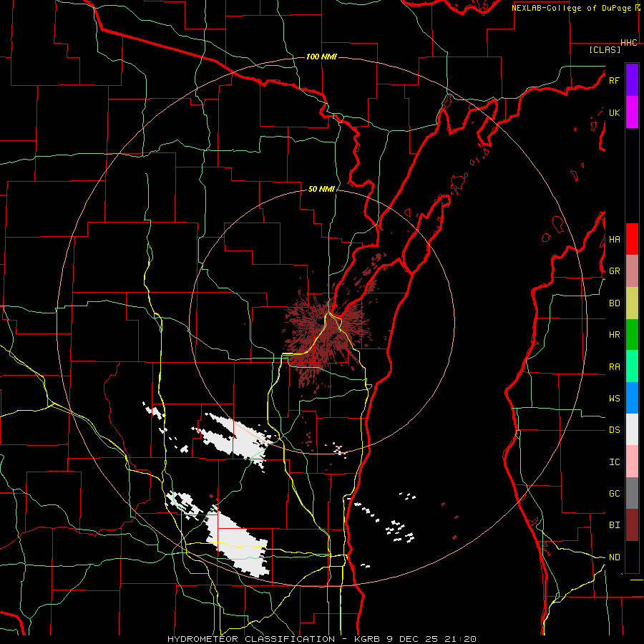Click the dark red BI legend swatch
644x644 pixels.
(632, 525)
